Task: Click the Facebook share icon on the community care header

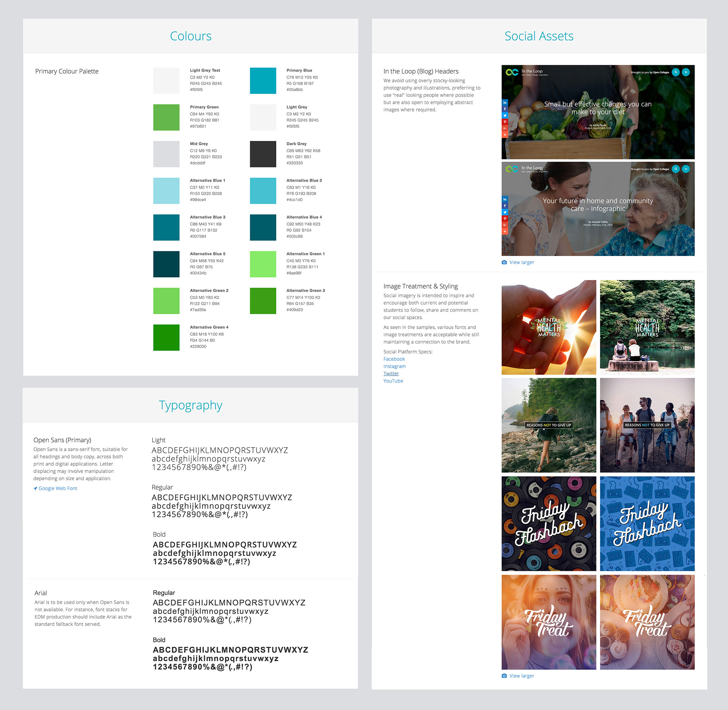Action: tap(505, 206)
